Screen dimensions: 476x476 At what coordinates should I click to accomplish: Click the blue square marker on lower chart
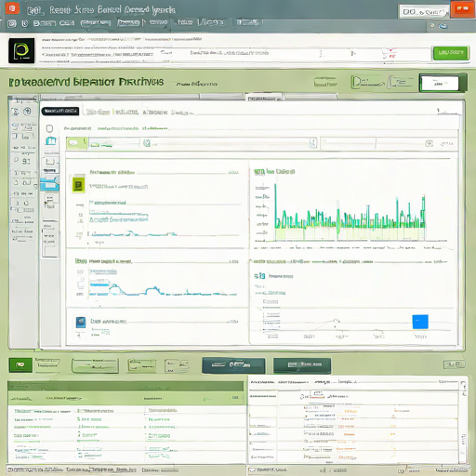(x=420, y=322)
